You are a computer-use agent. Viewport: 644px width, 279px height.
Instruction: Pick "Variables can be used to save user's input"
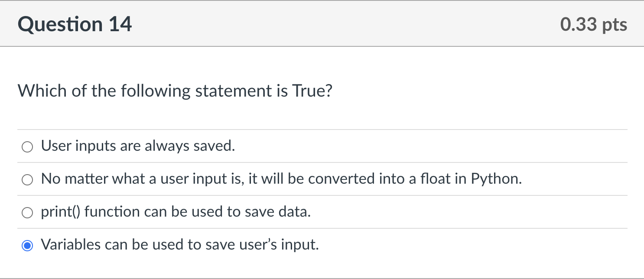[x=28, y=245]
